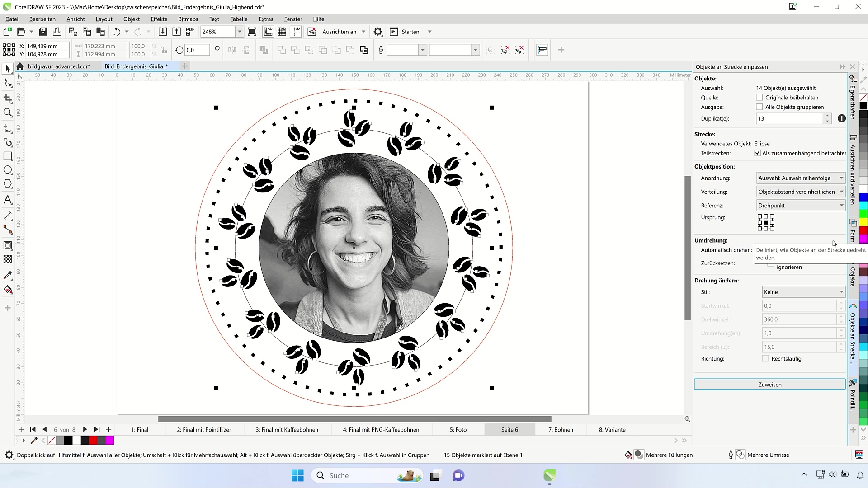Select the Text tool in toolbox
868x488 pixels.
coord(8,200)
